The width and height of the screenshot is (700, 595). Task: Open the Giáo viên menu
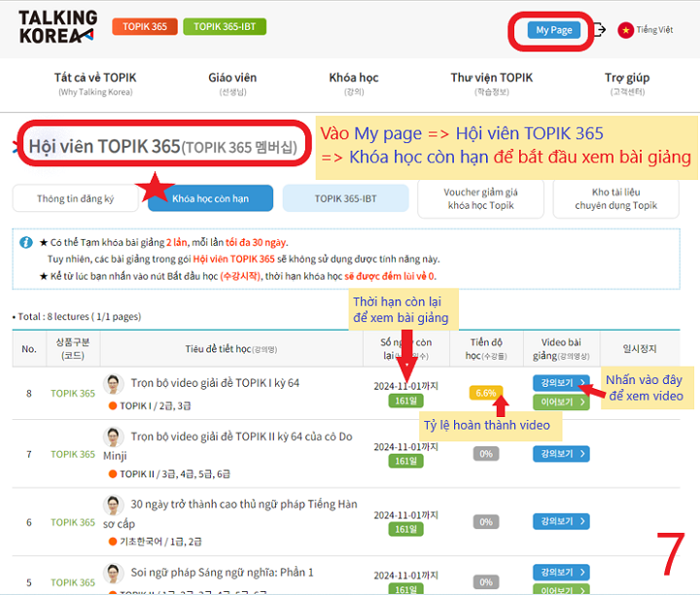click(x=232, y=84)
